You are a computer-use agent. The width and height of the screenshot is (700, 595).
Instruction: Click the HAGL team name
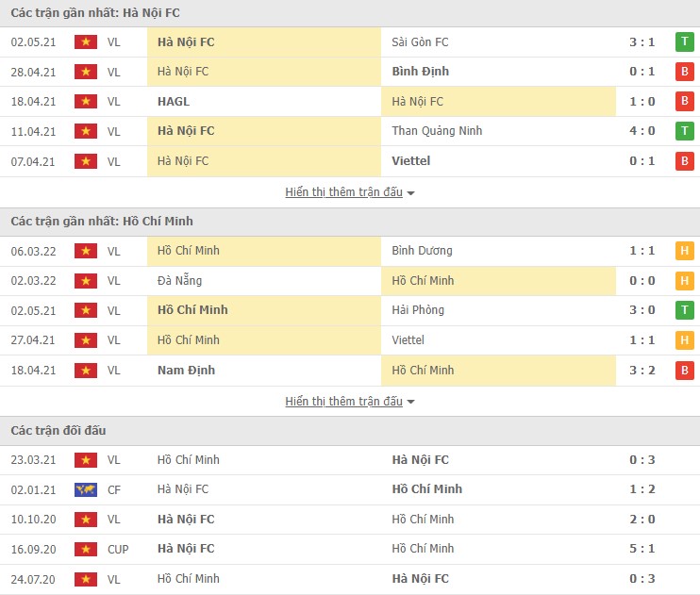tap(174, 101)
